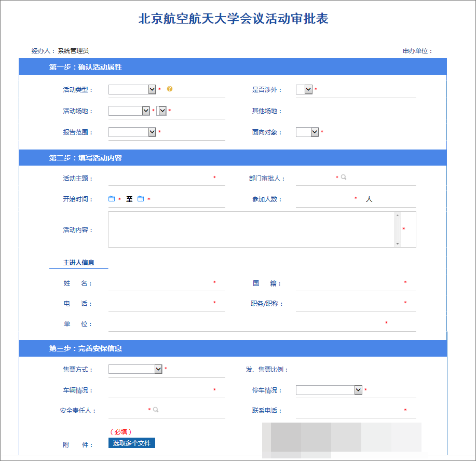The image size is (476, 461).
Task: Expand the 活动类型 dropdown
Action: (132, 89)
